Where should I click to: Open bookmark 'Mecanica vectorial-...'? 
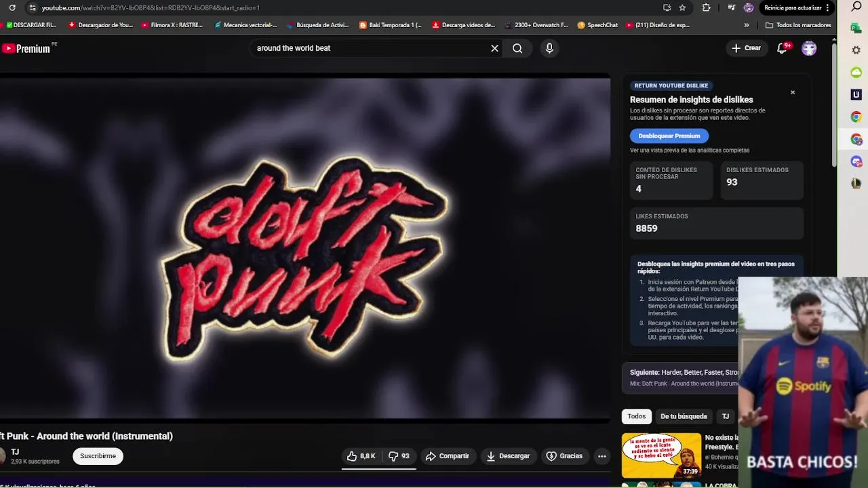click(x=245, y=25)
